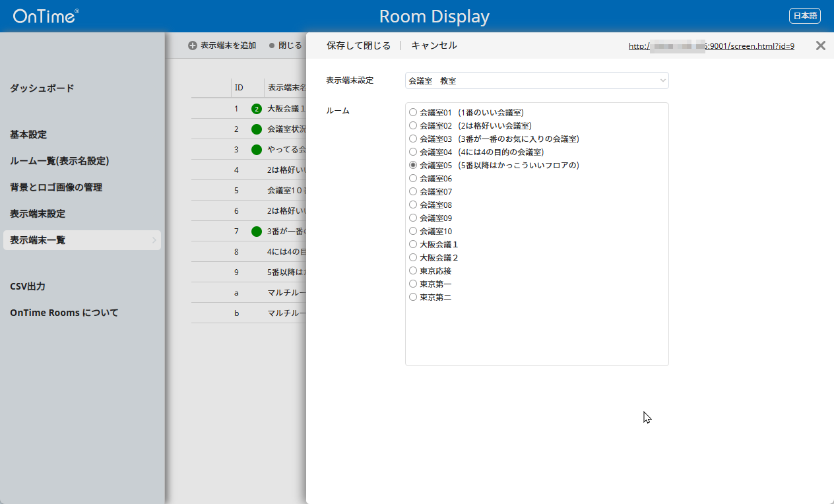Go to ルーム一覧(表示名設定) in the sidebar
This screenshot has height=504, width=834.
[59, 161]
